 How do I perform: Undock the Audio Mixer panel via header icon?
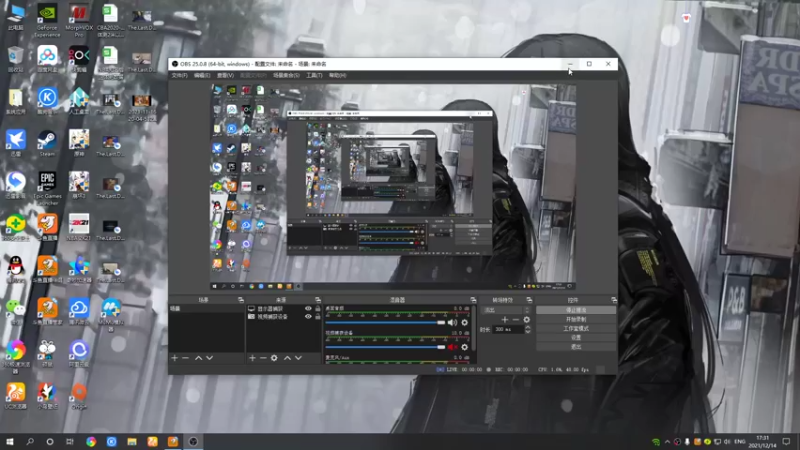tap(473, 300)
